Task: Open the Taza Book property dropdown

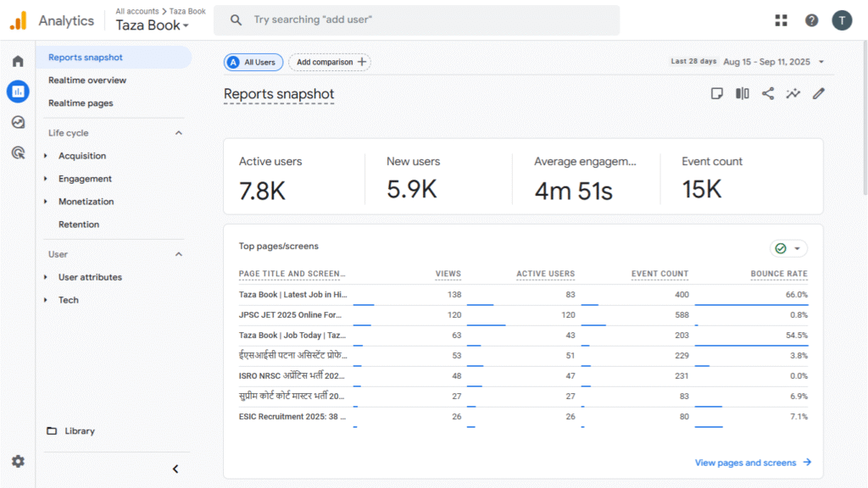Action: point(153,25)
